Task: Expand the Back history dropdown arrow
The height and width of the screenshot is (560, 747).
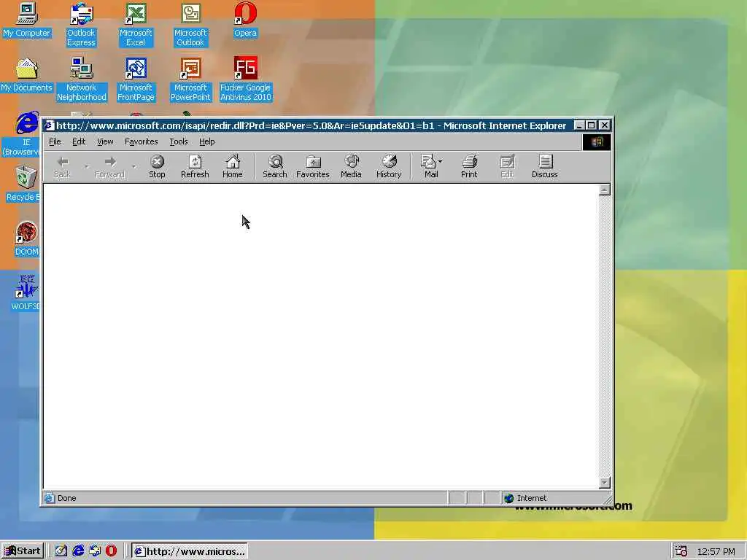Action: tap(86, 167)
